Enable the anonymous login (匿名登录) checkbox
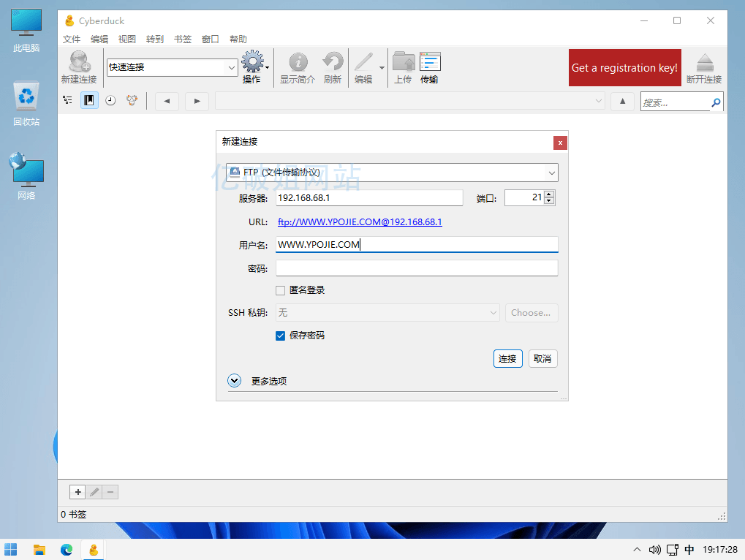The width and height of the screenshot is (745, 560). coord(281,290)
